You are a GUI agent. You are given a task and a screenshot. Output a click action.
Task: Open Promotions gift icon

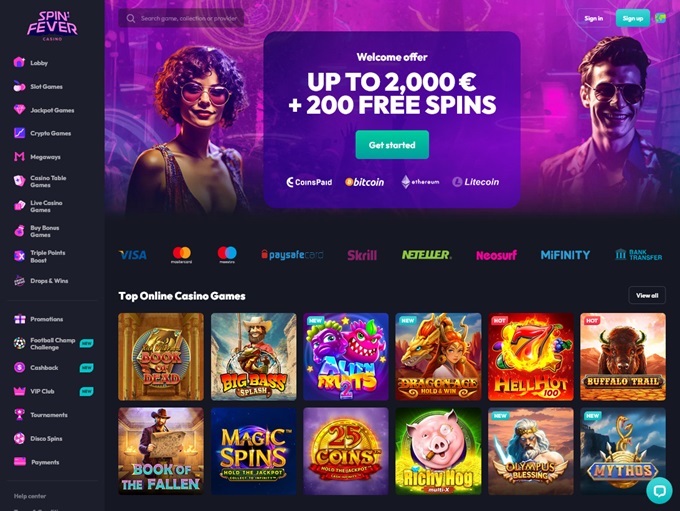(20, 319)
